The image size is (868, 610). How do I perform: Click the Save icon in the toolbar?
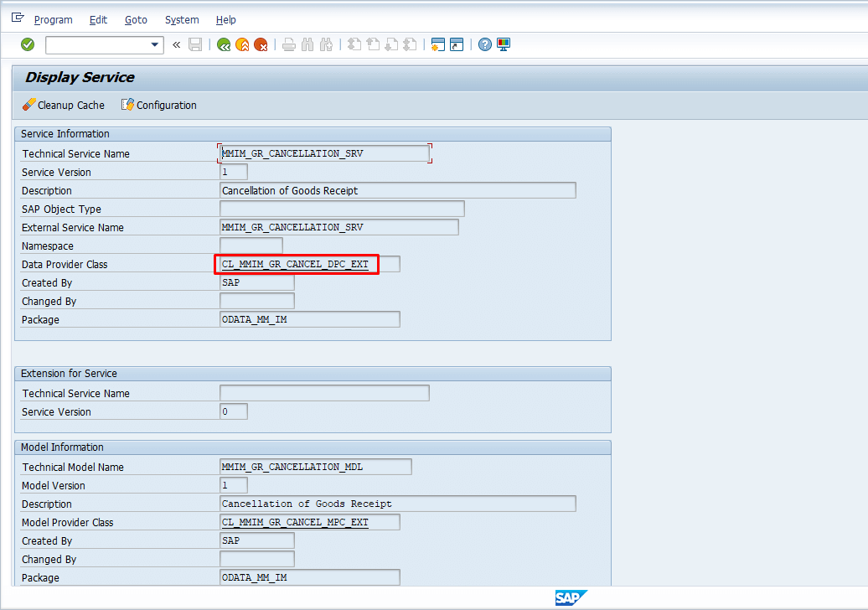194,44
